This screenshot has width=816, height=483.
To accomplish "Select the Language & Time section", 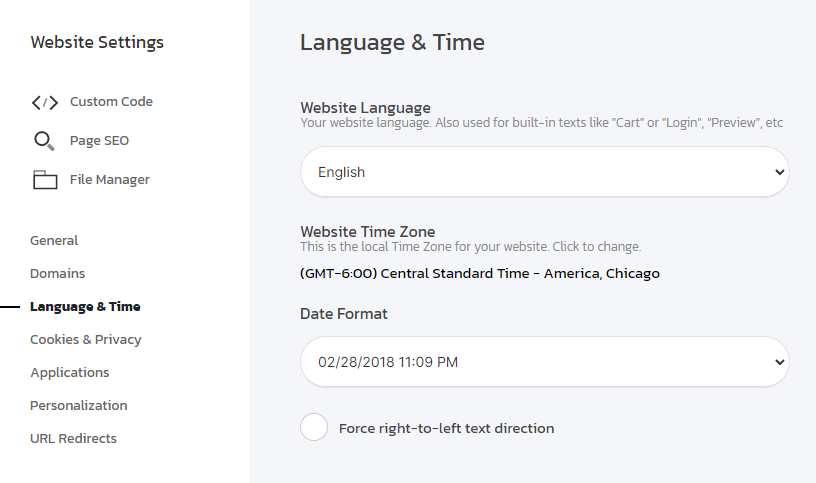I will (85, 307).
